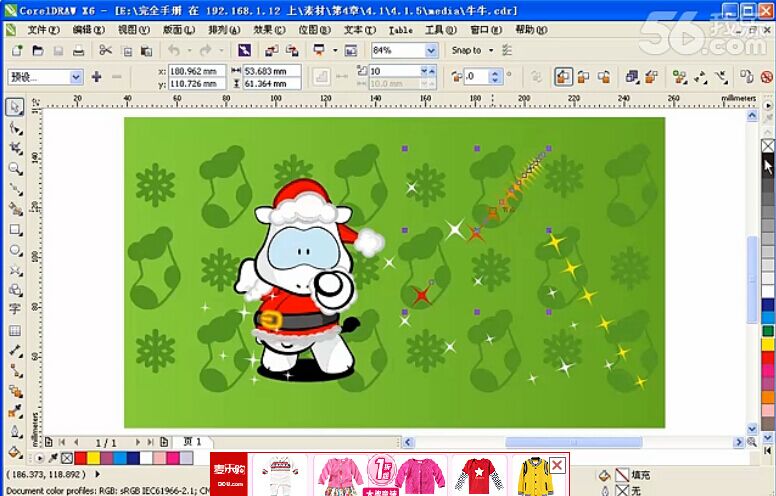
Task: Select the Polygon star tool
Action: tap(15, 270)
